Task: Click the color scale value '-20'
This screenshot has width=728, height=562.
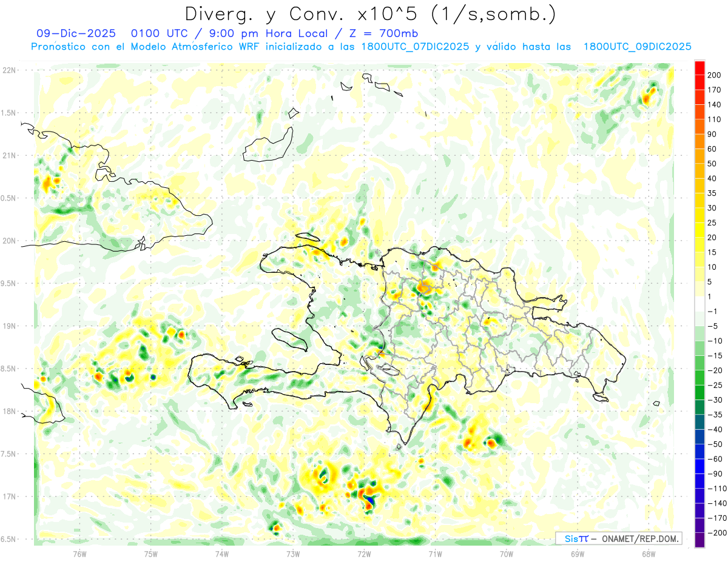Action: click(x=714, y=370)
